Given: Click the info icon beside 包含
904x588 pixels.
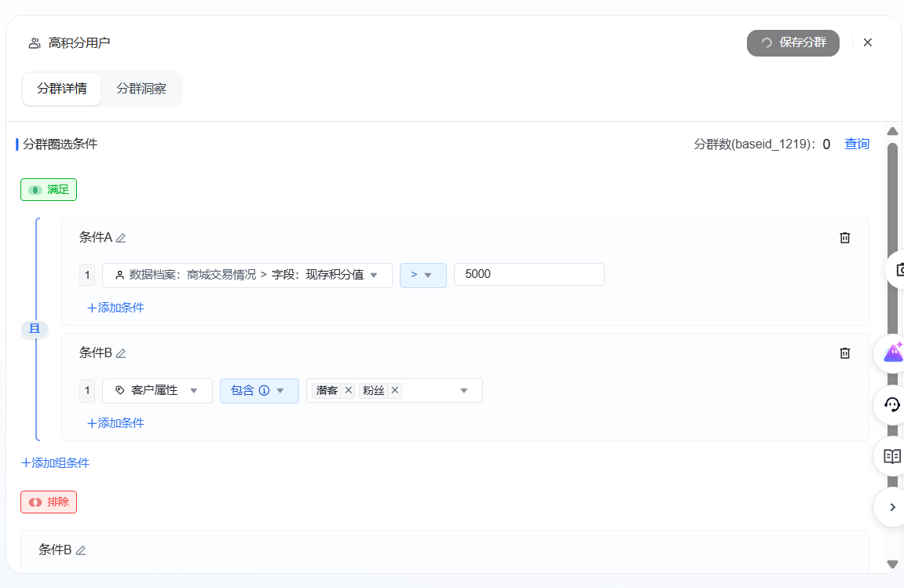Looking at the screenshot, I should 264,390.
